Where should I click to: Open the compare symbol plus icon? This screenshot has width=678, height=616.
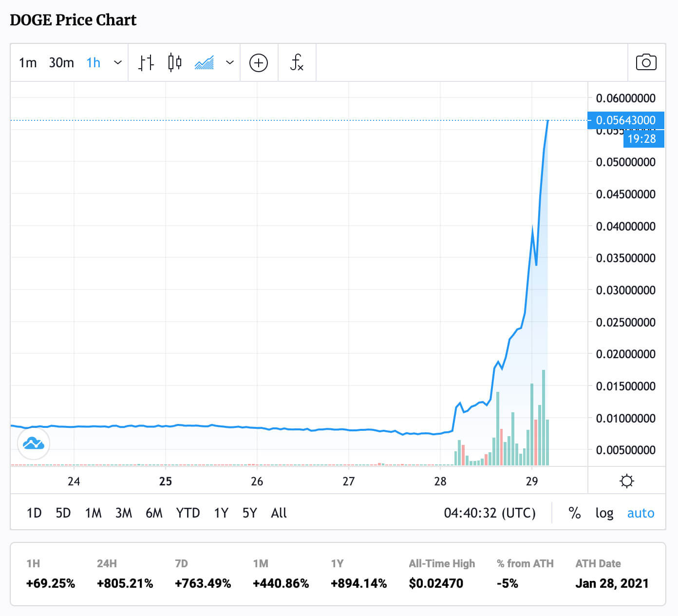(x=259, y=63)
